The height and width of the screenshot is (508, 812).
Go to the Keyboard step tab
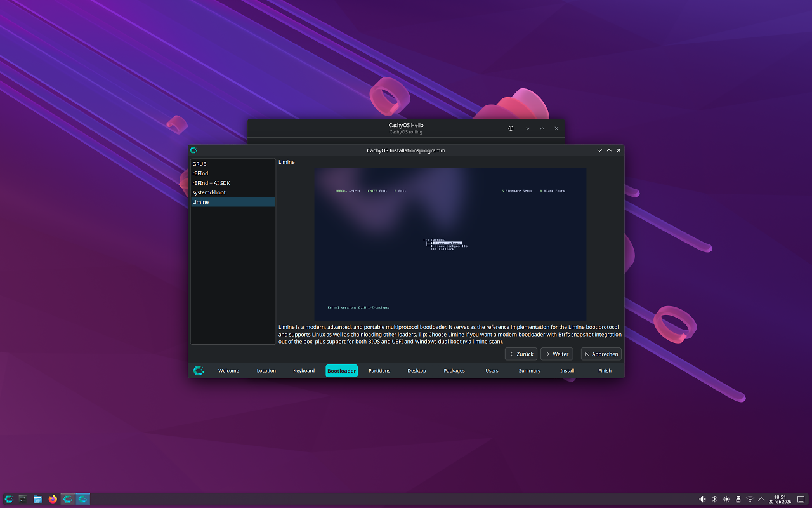tap(304, 371)
